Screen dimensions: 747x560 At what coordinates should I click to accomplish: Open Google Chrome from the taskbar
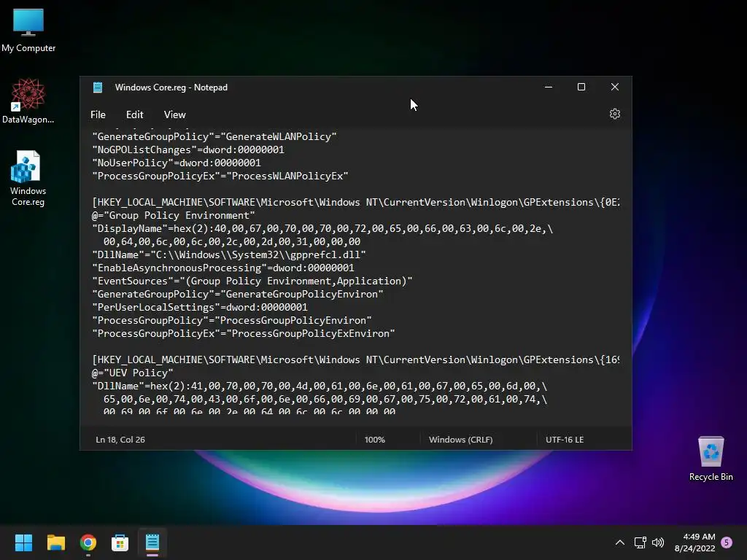[x=88, y=542]
